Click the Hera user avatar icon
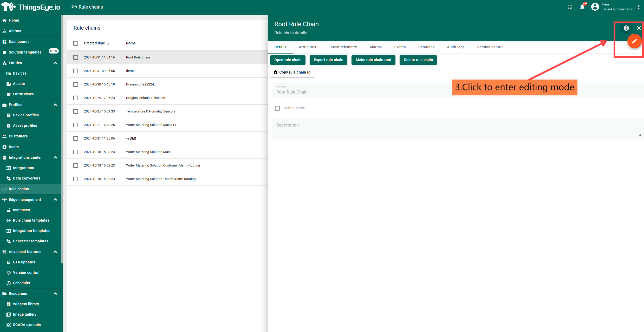Screen dimensions: 644x332 (x=595, y=7)
